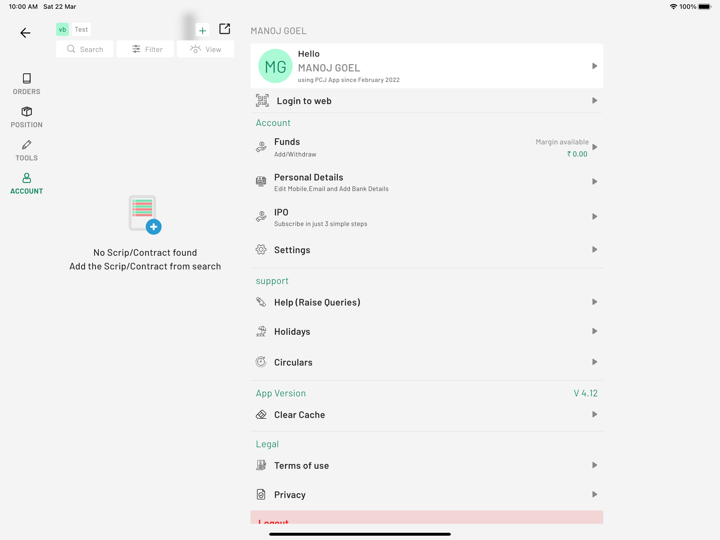Select the Account sidebar tab
720x540 pixels.
(x=26, y=184)
